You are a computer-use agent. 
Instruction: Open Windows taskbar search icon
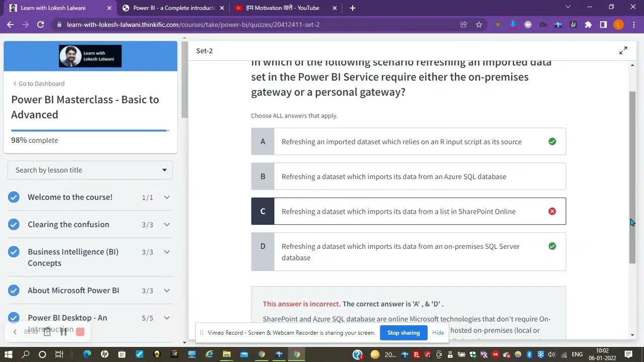26,354
